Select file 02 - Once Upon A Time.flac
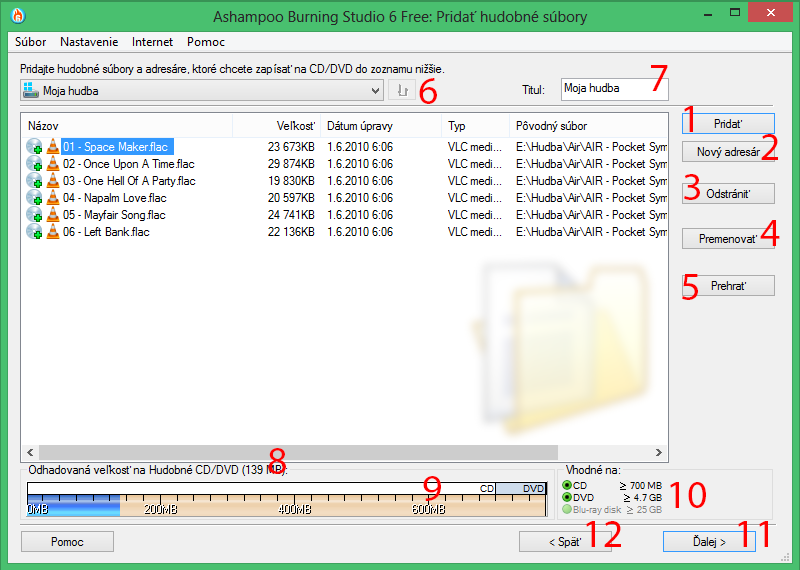 tap(129, 164)
